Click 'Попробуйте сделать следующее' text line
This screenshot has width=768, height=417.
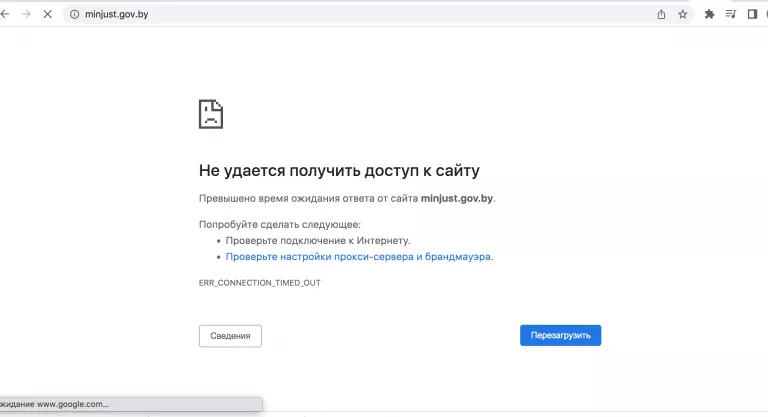(x=279, y=225)
